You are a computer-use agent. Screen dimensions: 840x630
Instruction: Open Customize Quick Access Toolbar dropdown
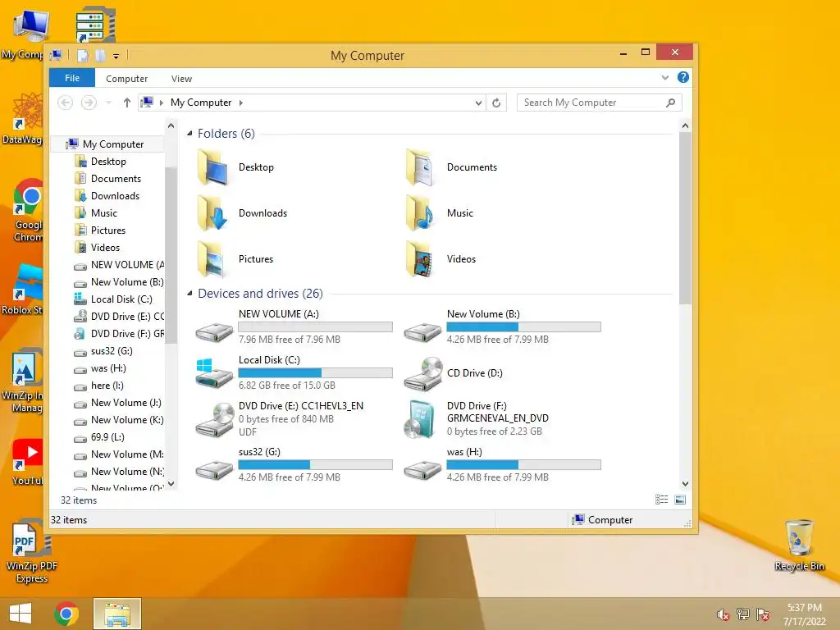pos(116,56)
